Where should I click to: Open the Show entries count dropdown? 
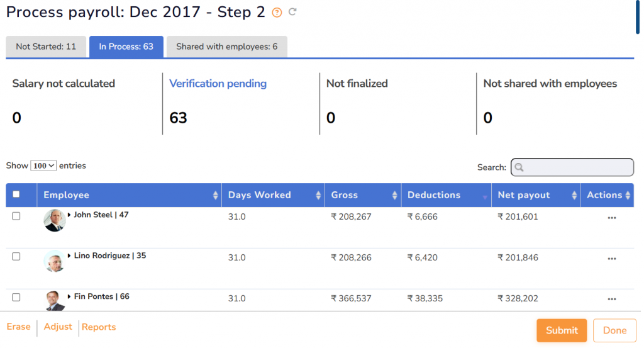click(43, 166)
